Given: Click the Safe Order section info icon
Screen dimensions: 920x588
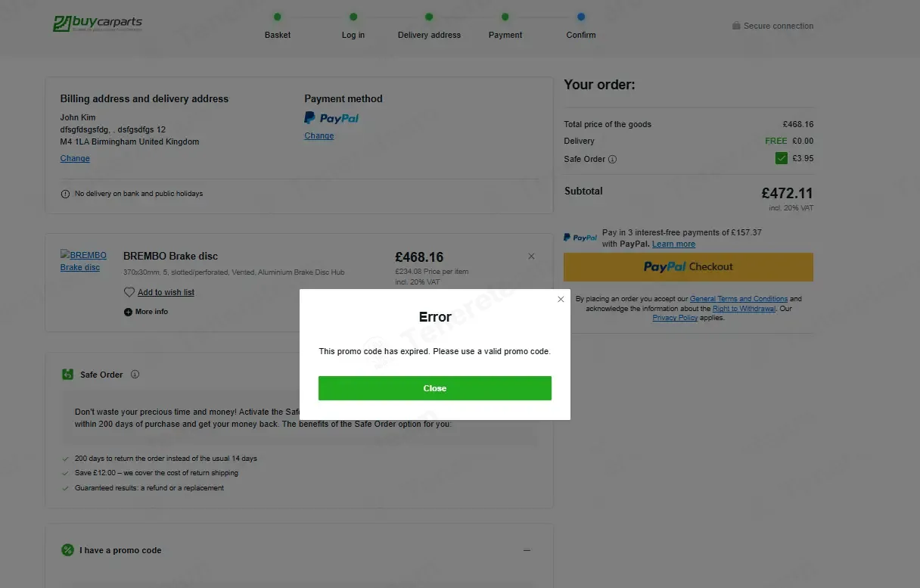Looking at the screenshot, I should click(135, 374).
